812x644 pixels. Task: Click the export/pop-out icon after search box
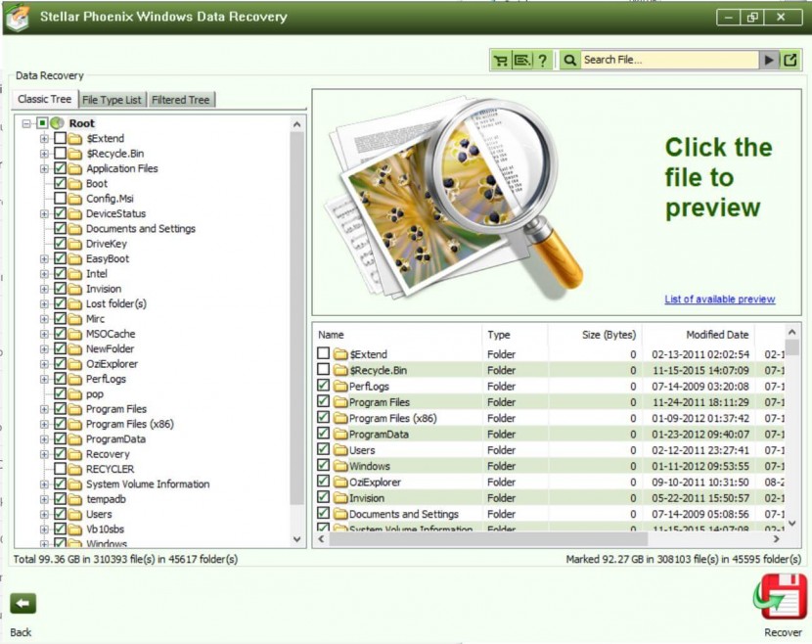click(790, 60)
